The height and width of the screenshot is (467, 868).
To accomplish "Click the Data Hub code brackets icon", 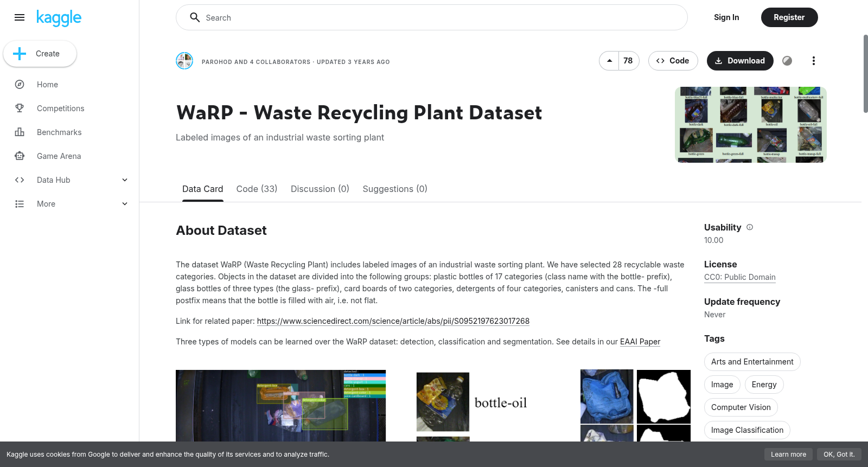I will 20,180.
